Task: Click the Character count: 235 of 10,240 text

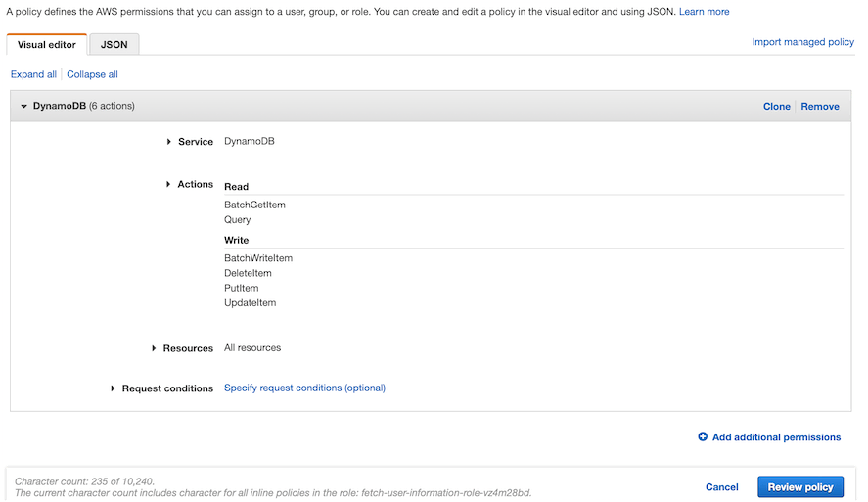Action: (84, 481)
